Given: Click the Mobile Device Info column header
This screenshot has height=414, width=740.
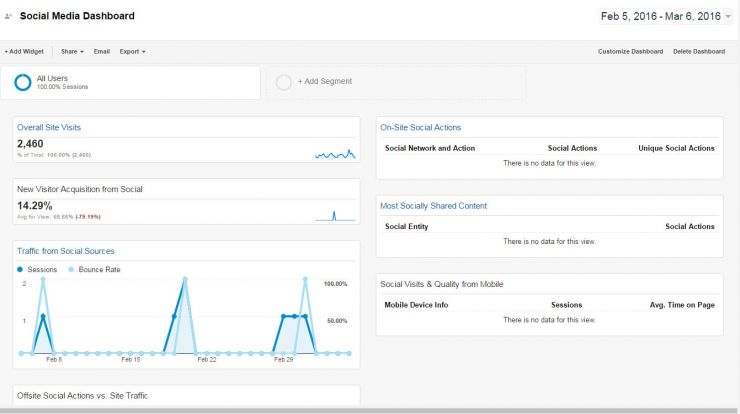Looking at the screenshot, I should [416, 305].
